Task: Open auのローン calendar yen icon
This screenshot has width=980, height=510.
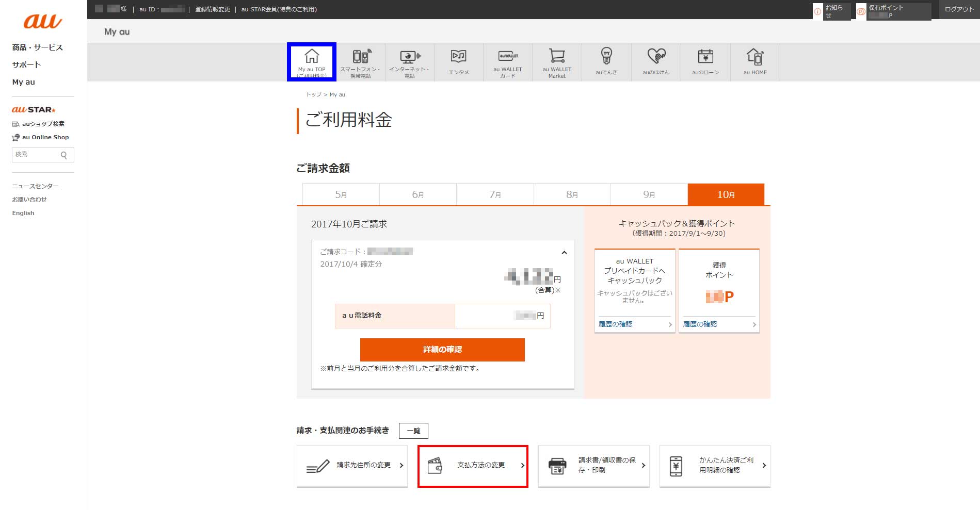Action: 705,56
